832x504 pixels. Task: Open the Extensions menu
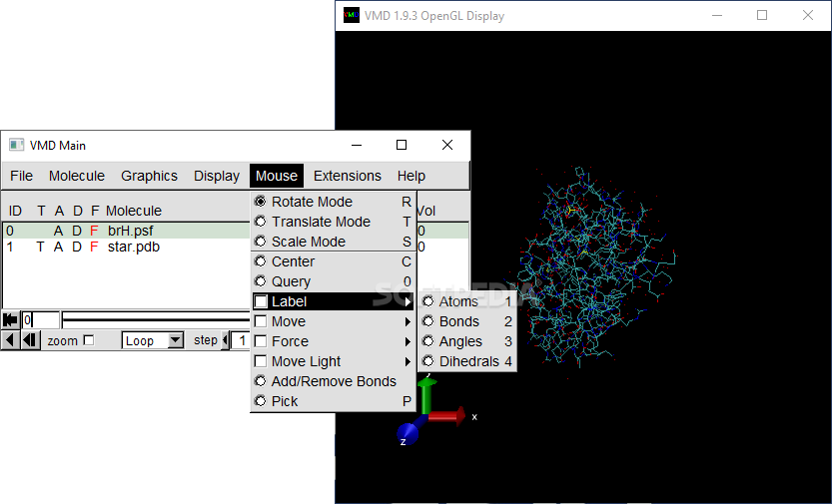coord(347,176)
